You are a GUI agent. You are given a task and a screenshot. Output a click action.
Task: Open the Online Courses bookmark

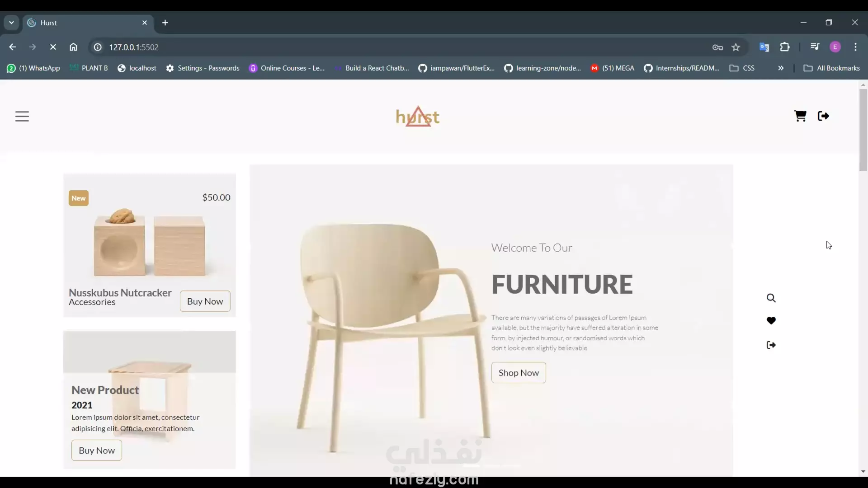click(287, 68)
